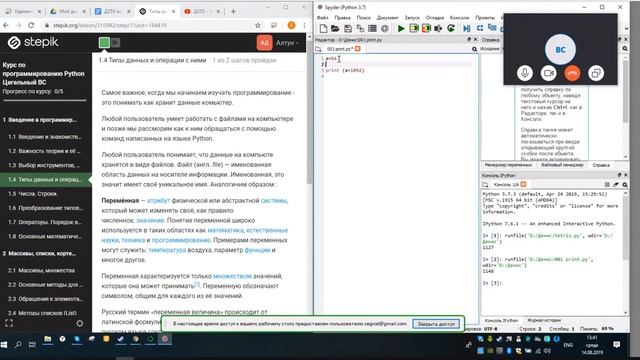Open the Spyder outline list icon
The image size is (640, 360).
(x=372, y=29)
